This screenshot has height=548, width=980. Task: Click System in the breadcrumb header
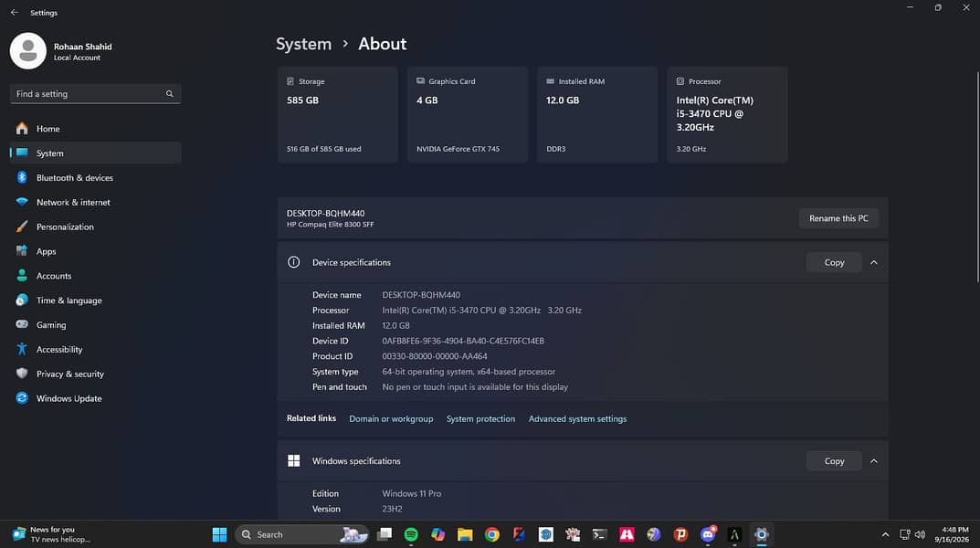[304, 44]
